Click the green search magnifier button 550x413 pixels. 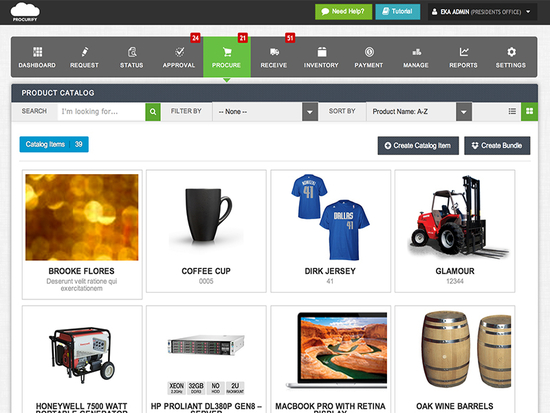click(x=153, y=112)
